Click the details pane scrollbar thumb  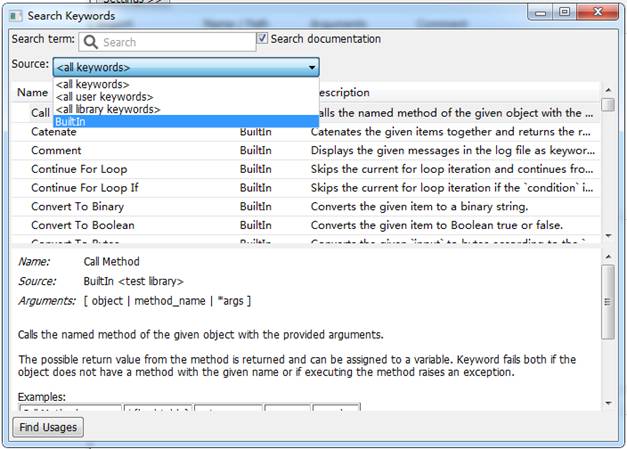tap(608, 302)
